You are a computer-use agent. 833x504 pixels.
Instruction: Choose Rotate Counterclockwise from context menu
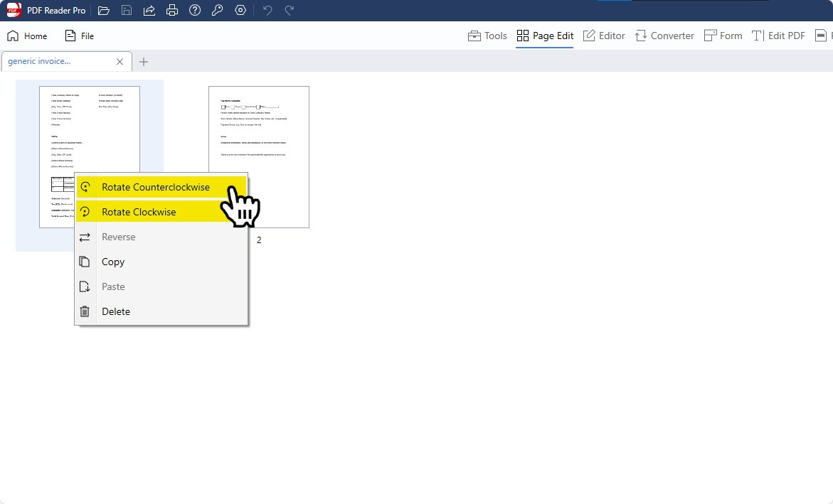pyautogui.click(x=161, y=187)
